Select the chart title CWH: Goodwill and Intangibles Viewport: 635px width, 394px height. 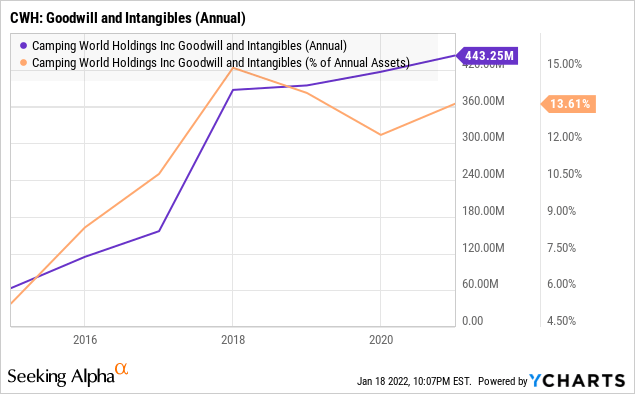pos(128,18)
